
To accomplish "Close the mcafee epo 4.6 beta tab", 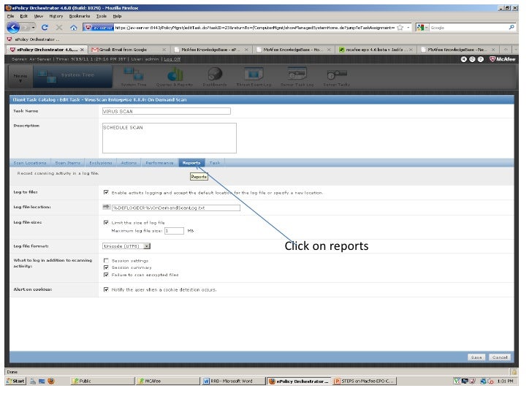I will click(411, 50).
